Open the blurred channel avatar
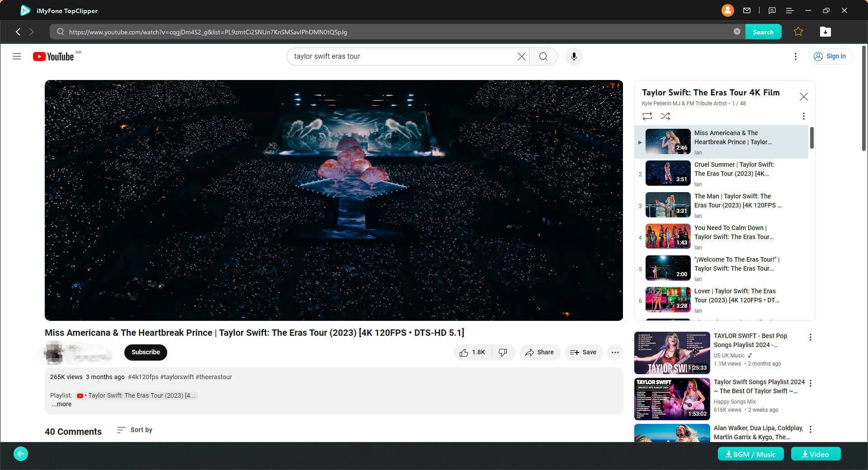Screen dimensions: 868x470 [54, 353]
